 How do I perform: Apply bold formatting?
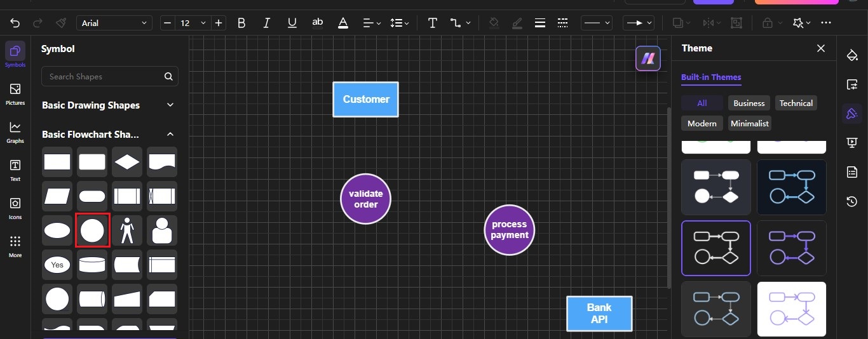(x=241, y=23)
